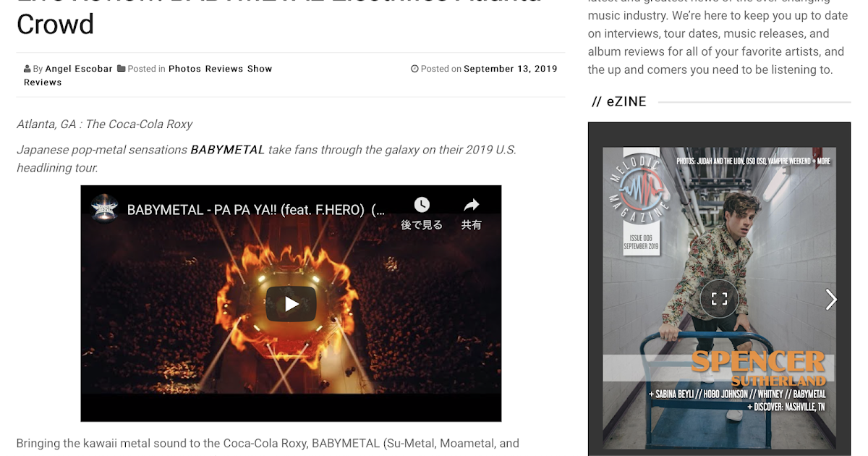This screenshot has width=868, height=456.
Task: Open the eZINE fullscreen view icon
Action: (719, 298)
